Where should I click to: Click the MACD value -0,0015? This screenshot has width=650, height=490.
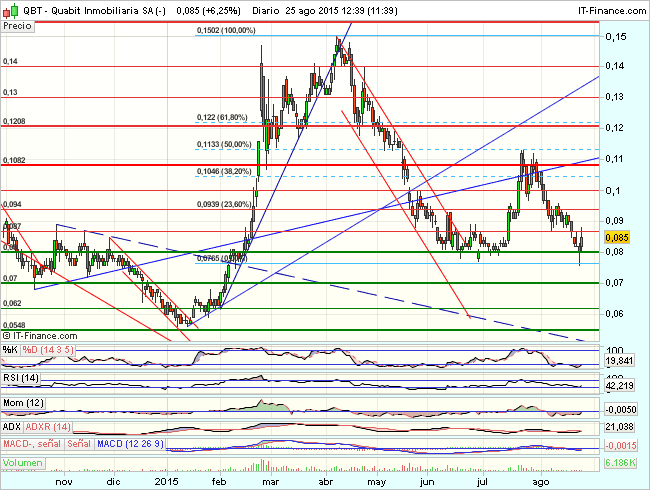pyautogui.click(x=621, y=446)
